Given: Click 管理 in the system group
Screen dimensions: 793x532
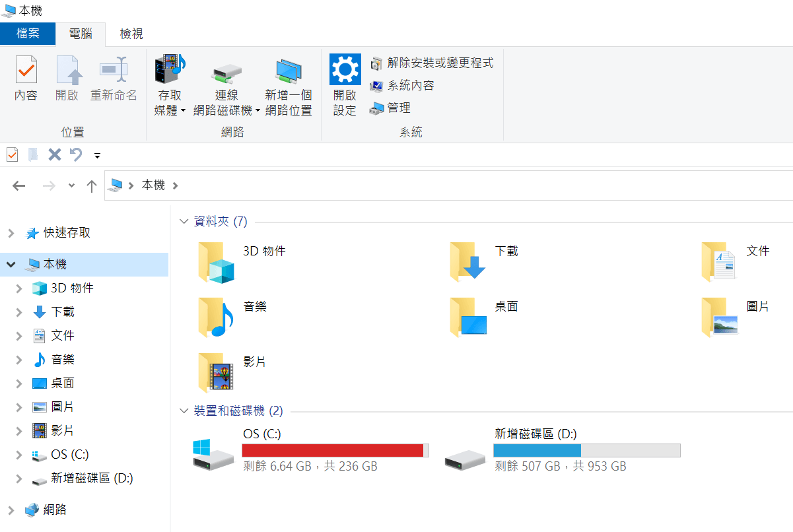Looking at the screenshot, I should click(390, 108).
